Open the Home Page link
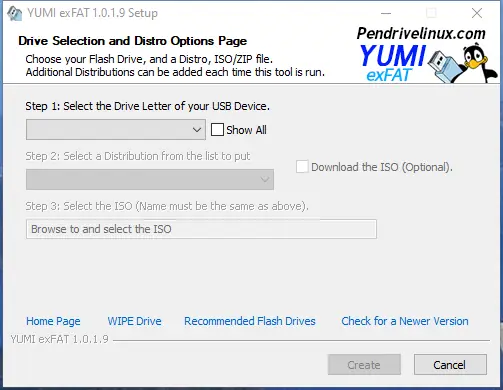The width and height of the screenshot is (503, 390). click(53, 321)
